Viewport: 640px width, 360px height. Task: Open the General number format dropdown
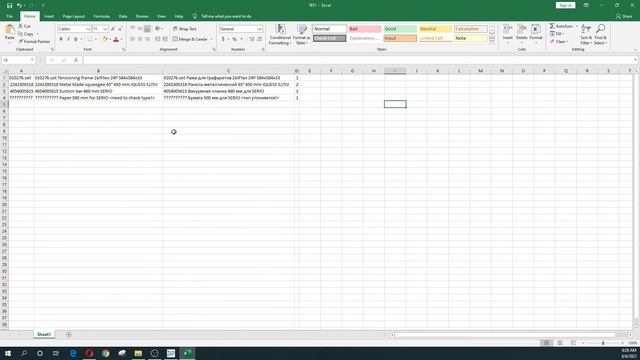pos(259,29)
